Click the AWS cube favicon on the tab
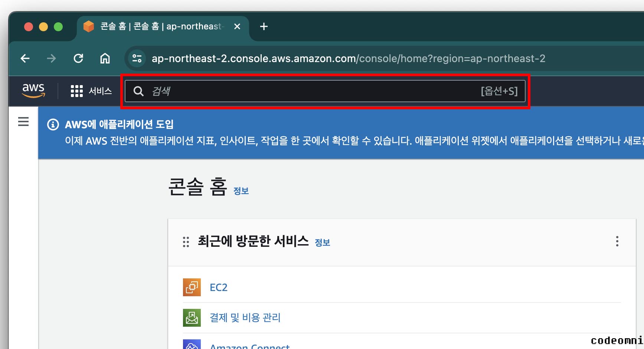 [89, 26]
